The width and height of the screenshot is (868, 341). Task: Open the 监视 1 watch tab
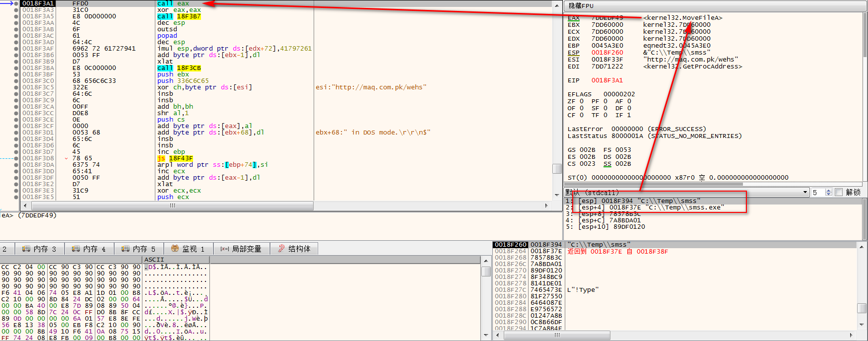tap(188, 249)
